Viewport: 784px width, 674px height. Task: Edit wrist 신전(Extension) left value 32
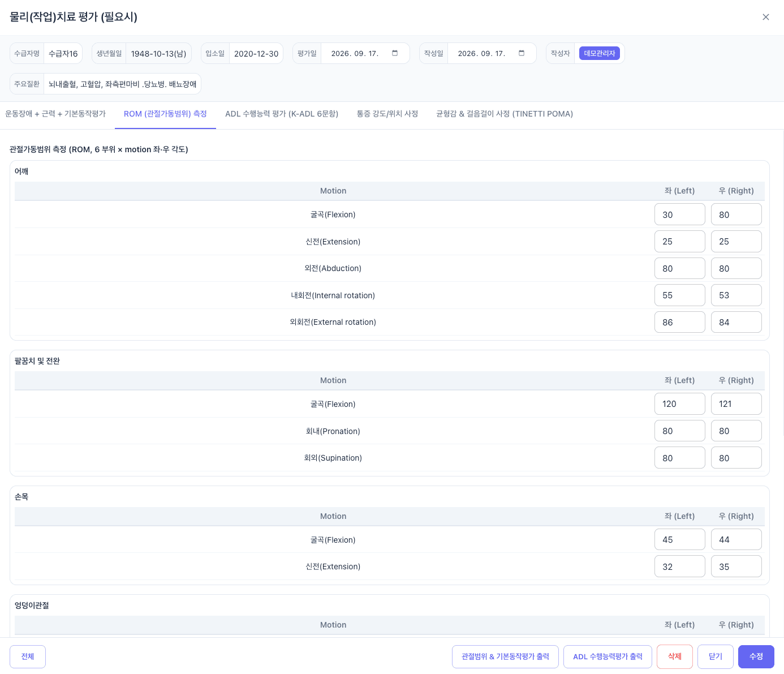coord(680,566)
